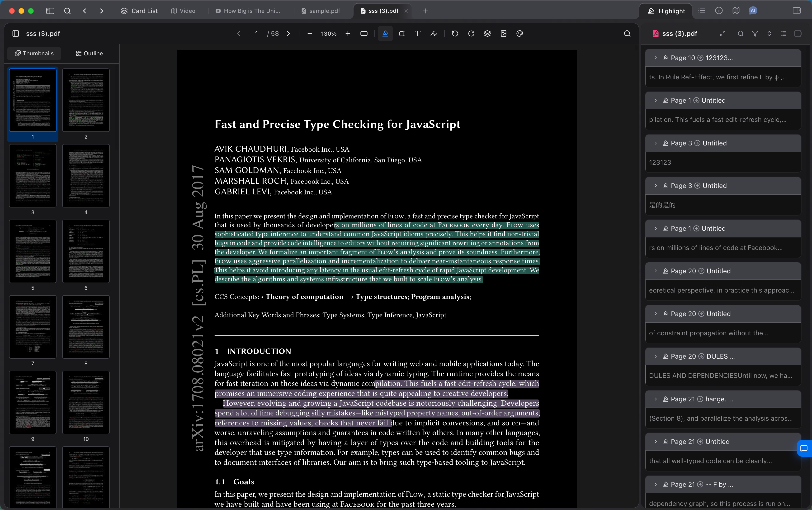This screenshot has height=510, width=812.
Task: Open highlight text 'dependency graph, so this process'
Action: pyautogui.click(x=719, y=503)
